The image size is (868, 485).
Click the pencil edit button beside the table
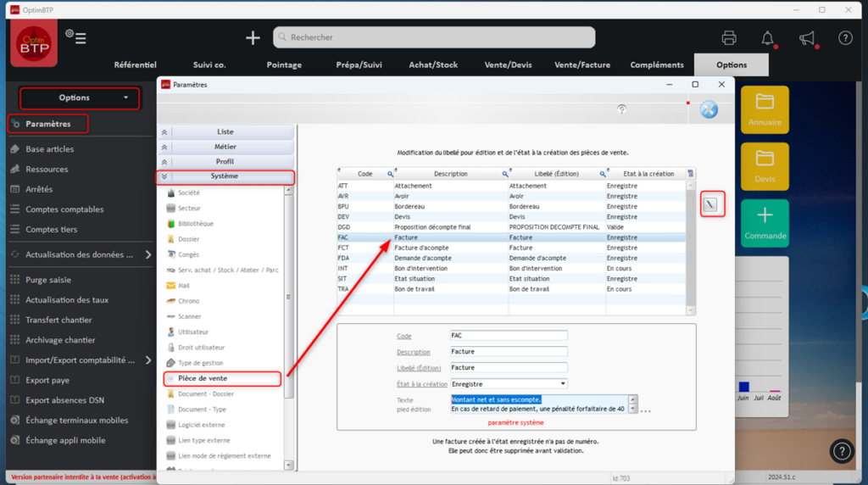[712, 204]
